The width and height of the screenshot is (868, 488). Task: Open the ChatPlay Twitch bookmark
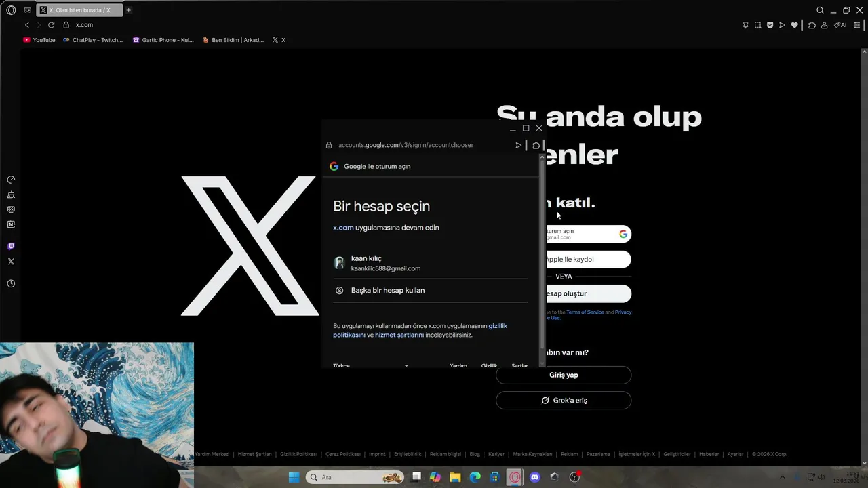(x=93, y=40)
